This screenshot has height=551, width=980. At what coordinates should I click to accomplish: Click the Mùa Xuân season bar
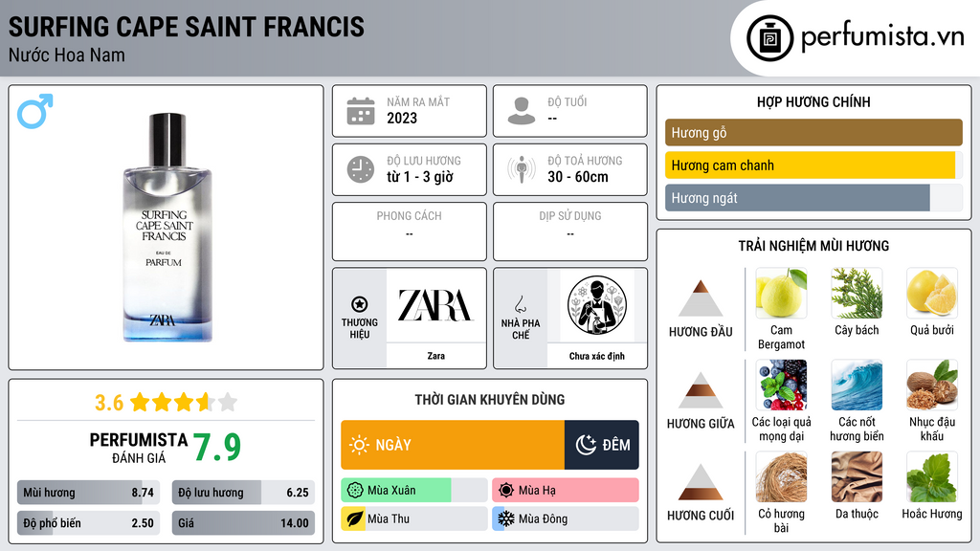click(414, 491)
